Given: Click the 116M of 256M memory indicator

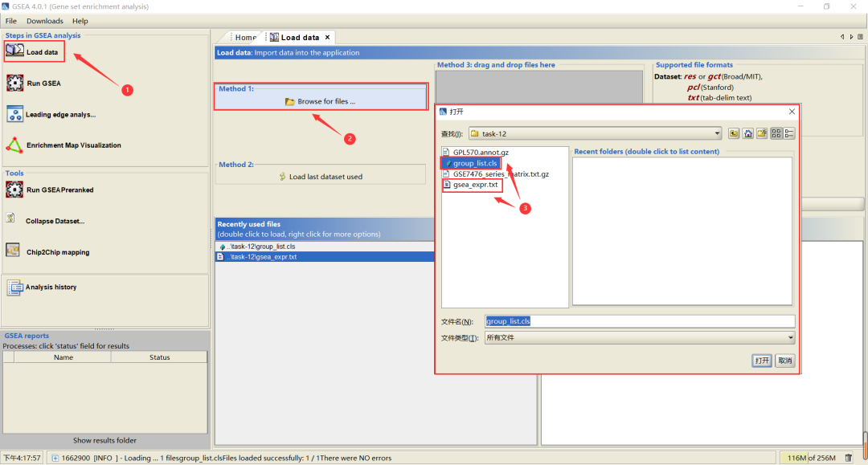Looking at the screenshot, I should (x=811, y=458).
